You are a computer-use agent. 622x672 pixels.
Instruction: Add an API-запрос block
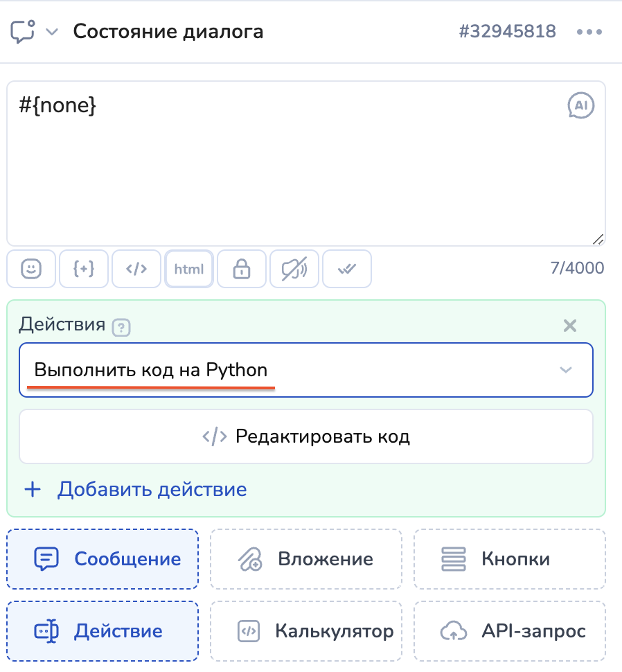(509, 631)
